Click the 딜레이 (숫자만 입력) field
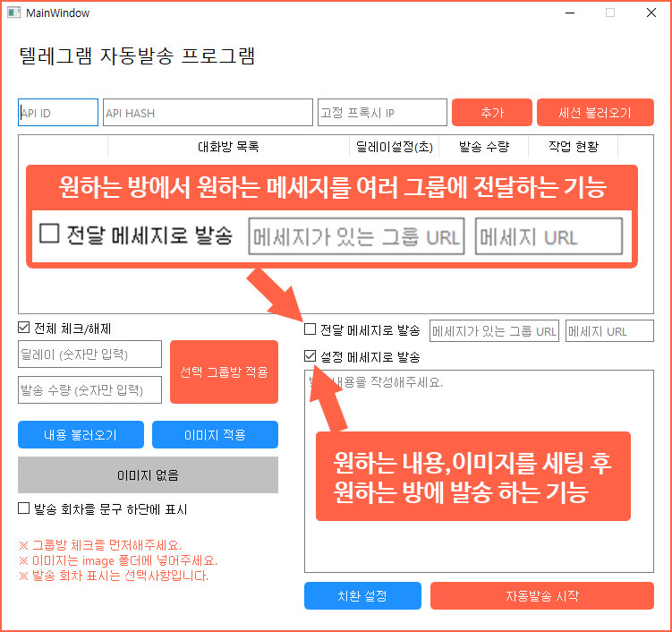Image resolution: width=672 pixels, height=632 pixels. [x=89, y=354]
